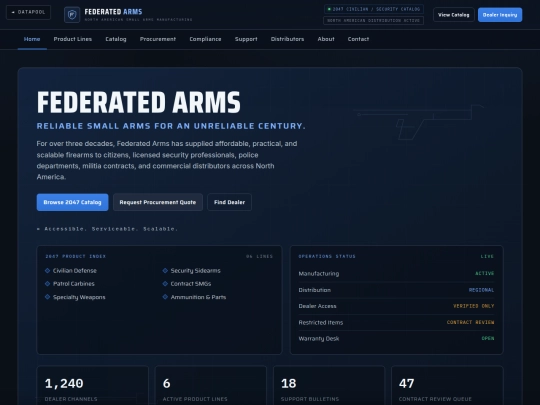The width and height of the screenshot is (540, 405).
Task: Open the Support nav item
Action: point(246,39)
